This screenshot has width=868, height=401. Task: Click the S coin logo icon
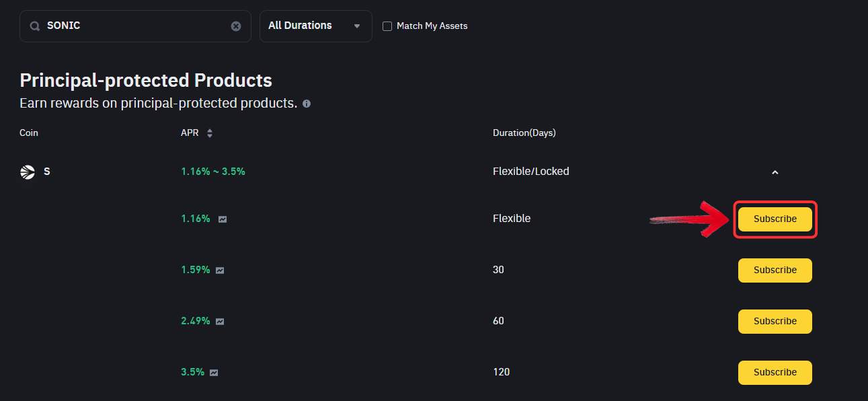pos(28,172)
